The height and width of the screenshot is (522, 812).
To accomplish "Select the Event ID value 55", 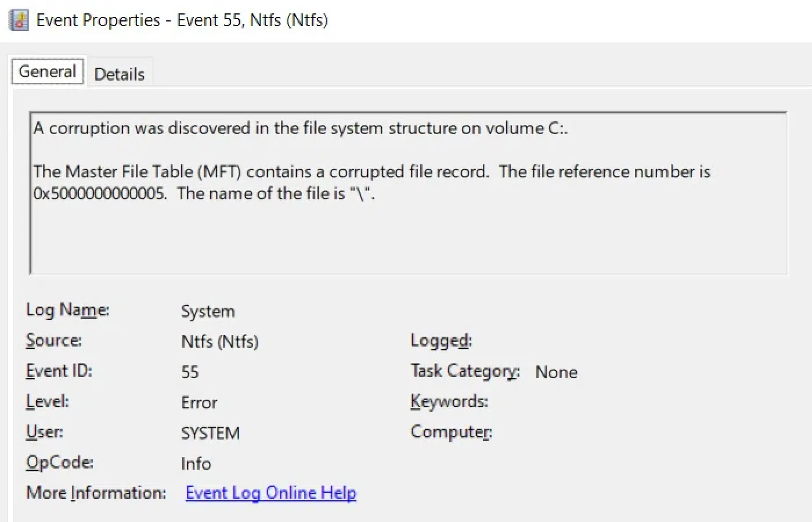I will point(190,372).
